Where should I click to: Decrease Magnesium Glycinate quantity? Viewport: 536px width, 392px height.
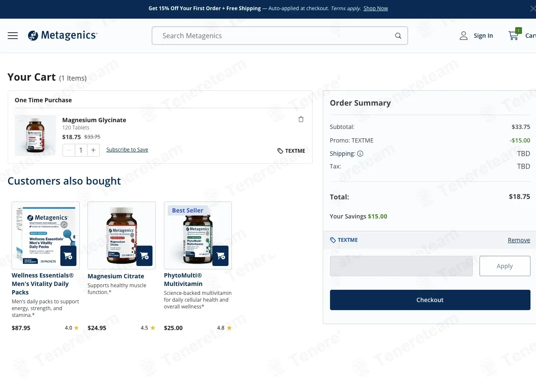[x=69, y=150]
